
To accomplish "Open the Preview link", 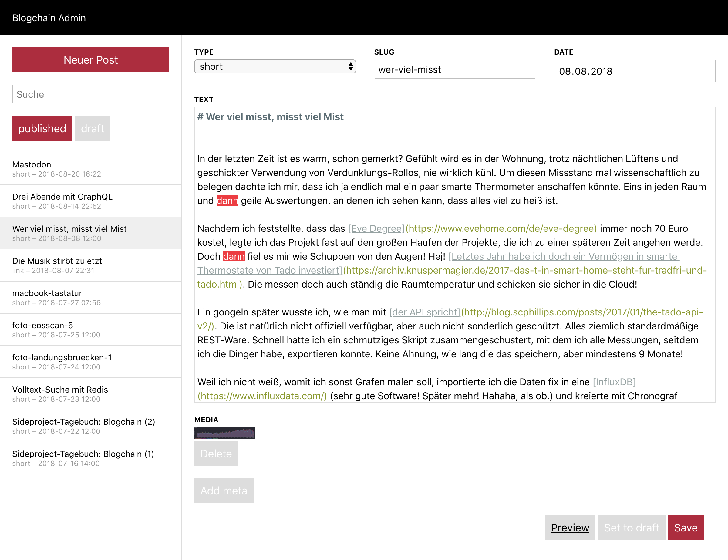I will (x=569, y=527).
